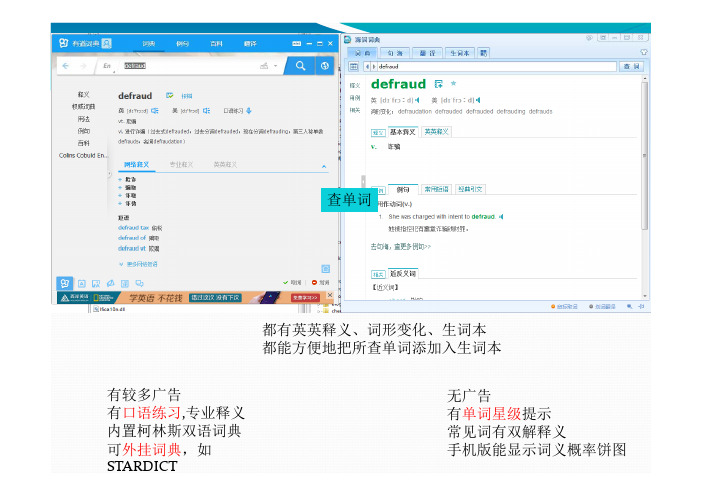Open the third icon in Youdao bottom toolbar
Viewport: 702px width, 496px height.
[96, 283]
